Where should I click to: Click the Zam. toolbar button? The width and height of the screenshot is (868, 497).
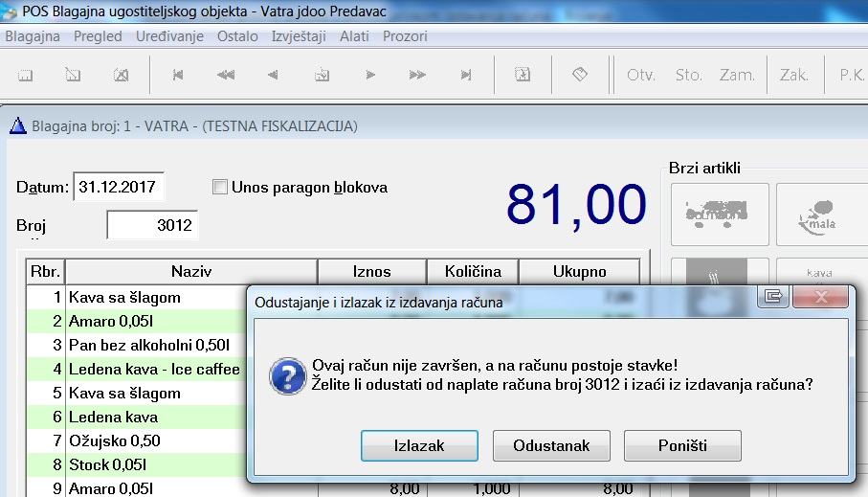737,75
